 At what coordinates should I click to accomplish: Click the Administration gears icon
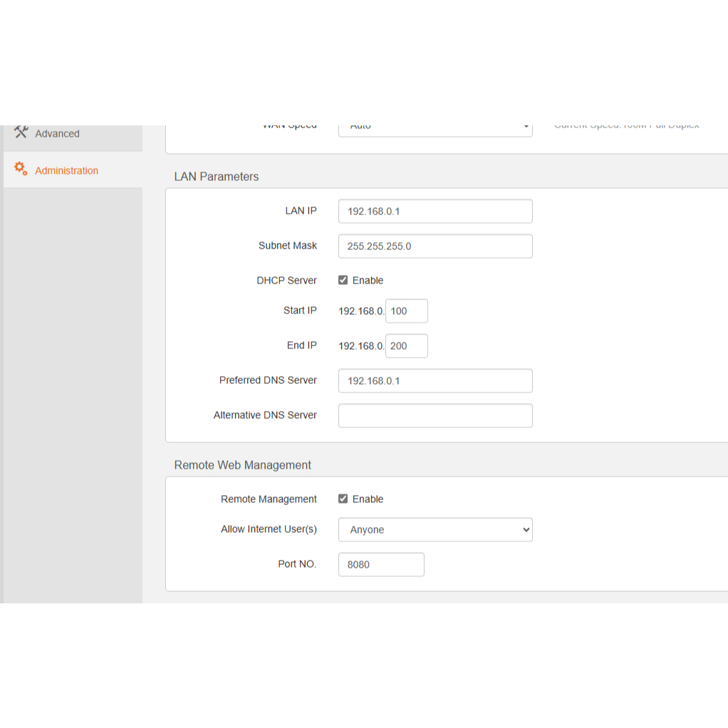[21, 170]
